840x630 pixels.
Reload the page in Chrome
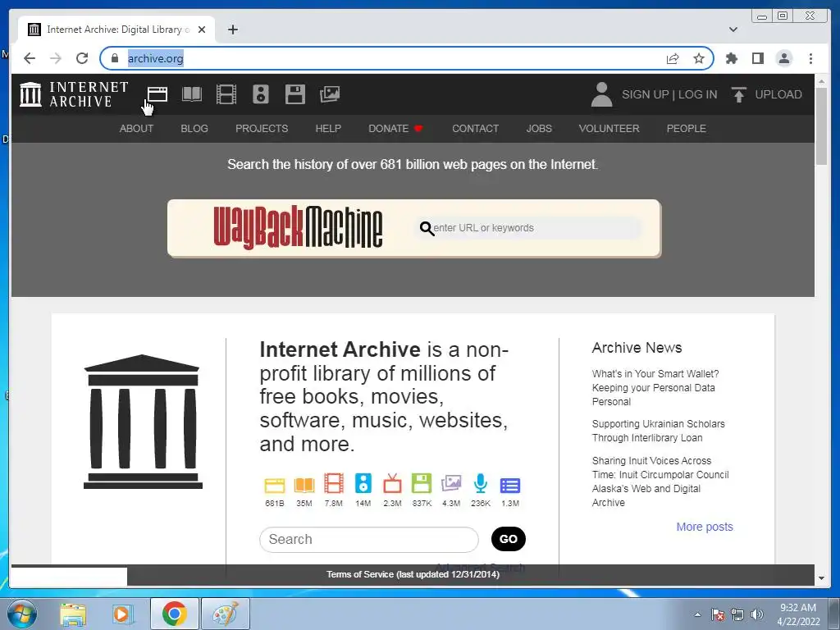(82, 58)
